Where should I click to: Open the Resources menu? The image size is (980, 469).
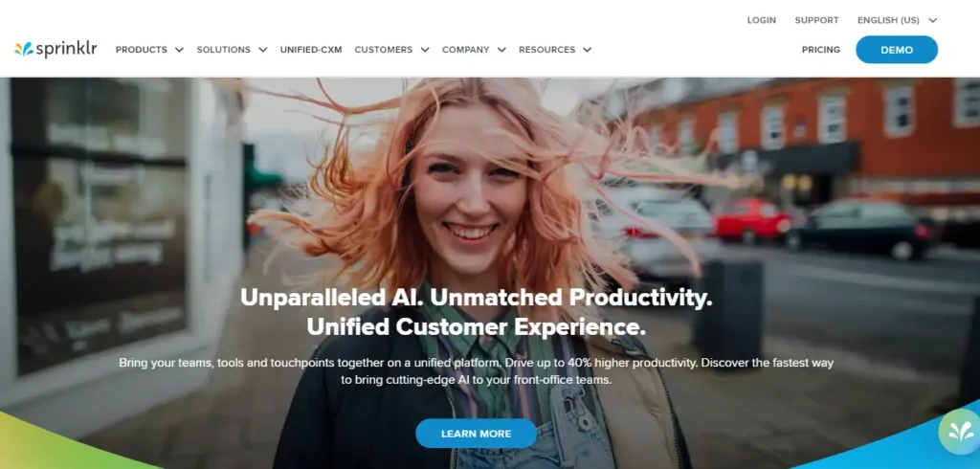[546, 50]
